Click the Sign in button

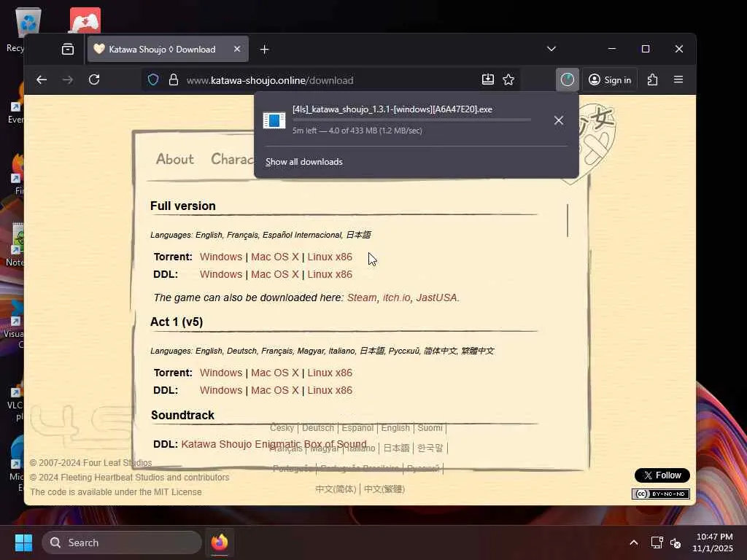[x=610, y=79]
